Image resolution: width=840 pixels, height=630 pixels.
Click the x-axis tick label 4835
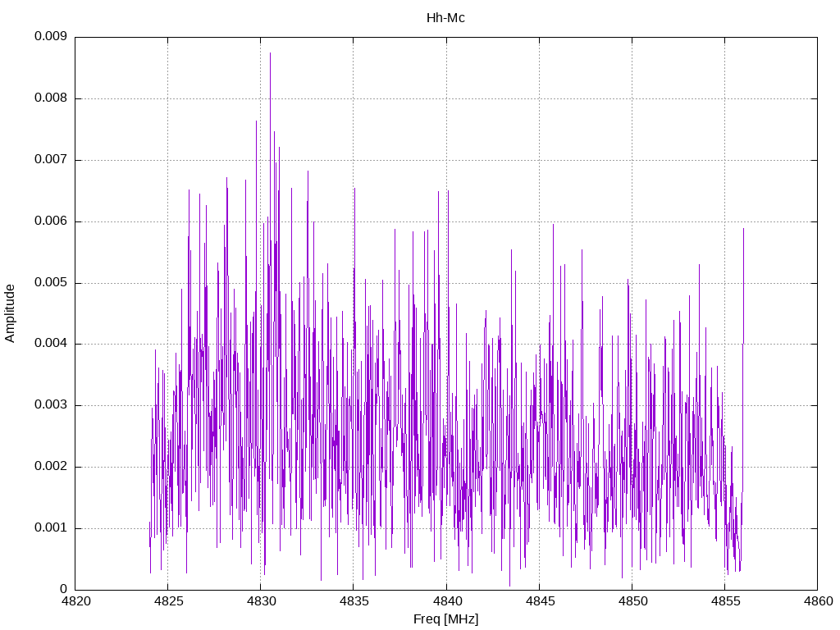pos(354,601)
